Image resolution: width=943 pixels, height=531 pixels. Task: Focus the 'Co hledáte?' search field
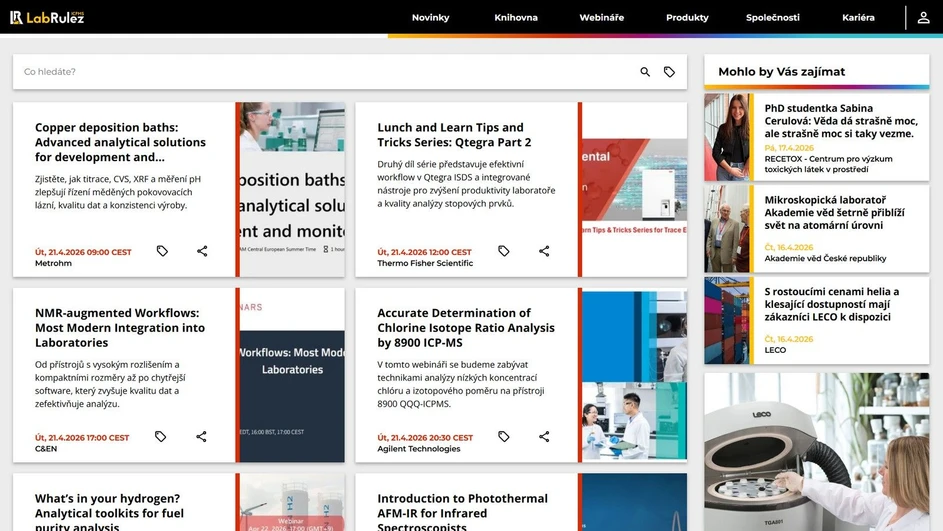point(320,72)
